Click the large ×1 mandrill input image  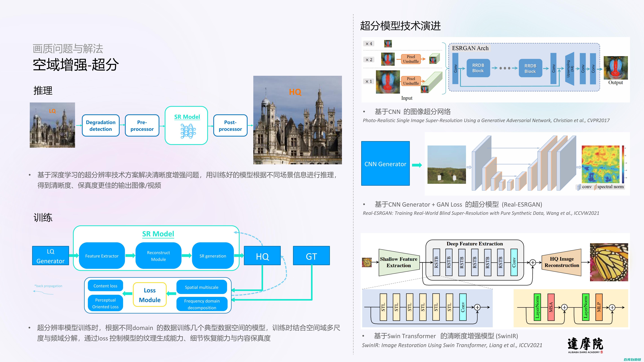click(x=388, y=82)
